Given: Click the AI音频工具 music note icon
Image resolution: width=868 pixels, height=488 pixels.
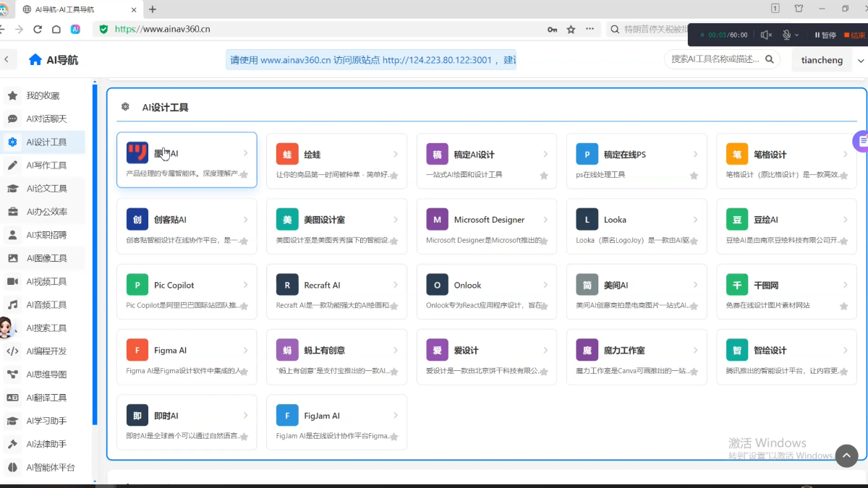Looking at the screenshot, I should pos(13,304).
